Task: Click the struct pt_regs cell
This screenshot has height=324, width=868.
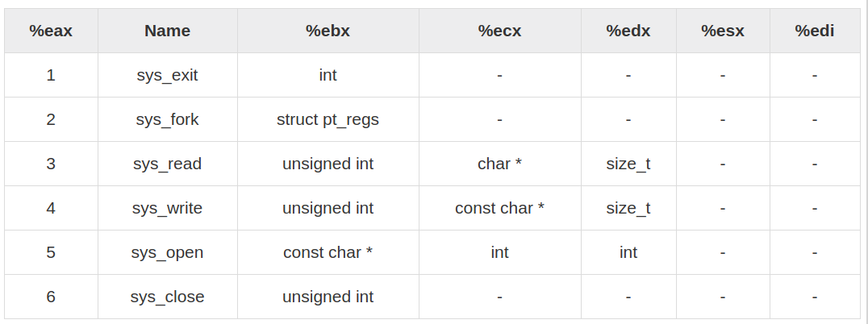Action: pos(328,119)
